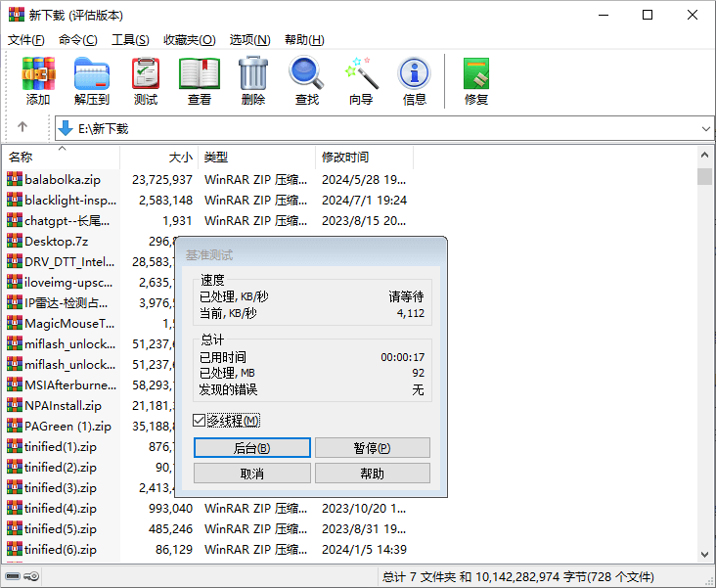Sort by the 类型 column header
The width and height of the screenshot is (716, 588).
point(256,158)
